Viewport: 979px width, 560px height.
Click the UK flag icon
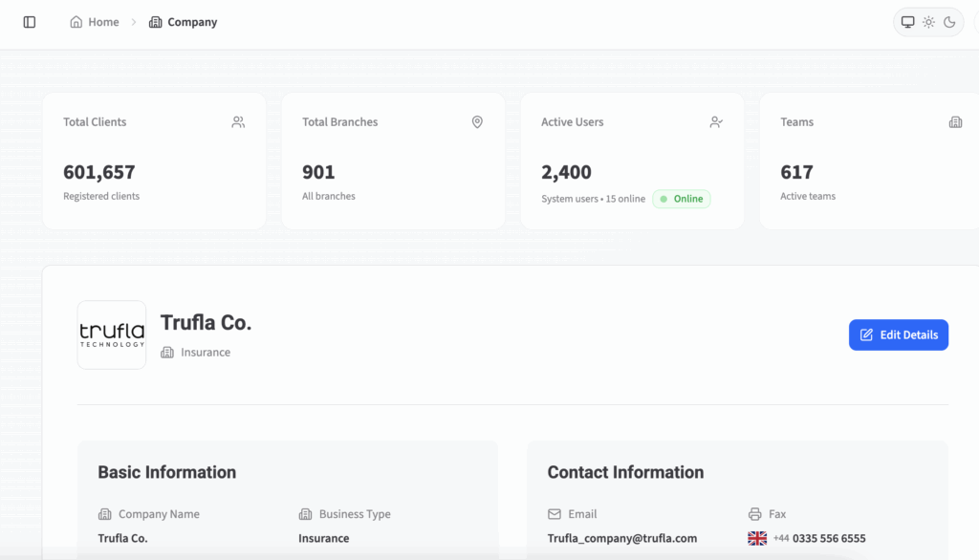coord(757,538)
